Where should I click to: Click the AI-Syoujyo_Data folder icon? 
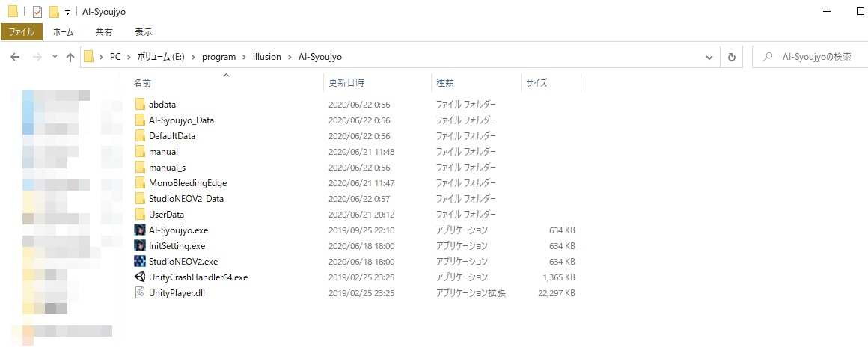(139, 120)
